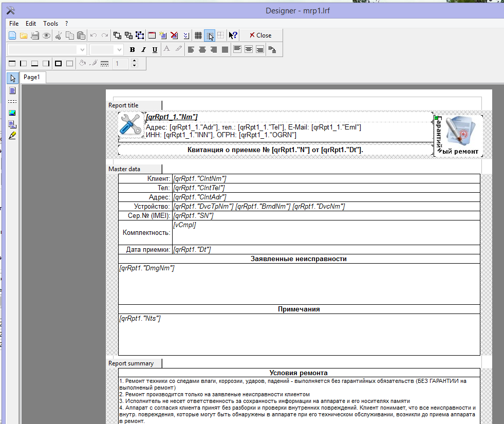Activate the arrow selection tool in the side palette
This screenshot has width=504, height=424.
click(x=12, y=78)
